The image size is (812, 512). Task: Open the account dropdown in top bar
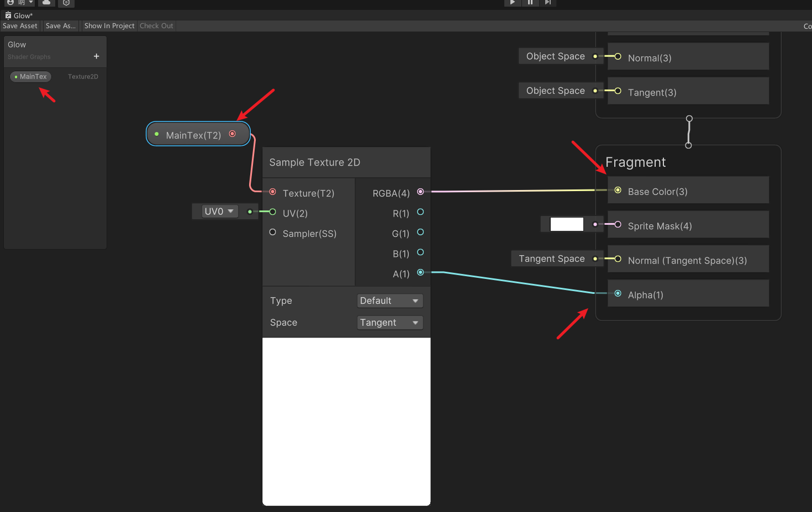click(20, 3)
